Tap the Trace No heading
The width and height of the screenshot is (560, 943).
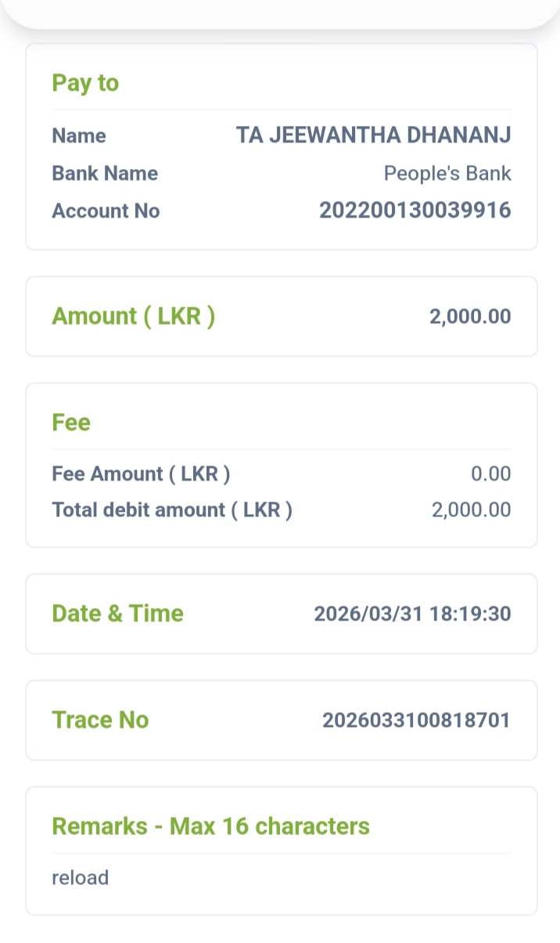100,720
